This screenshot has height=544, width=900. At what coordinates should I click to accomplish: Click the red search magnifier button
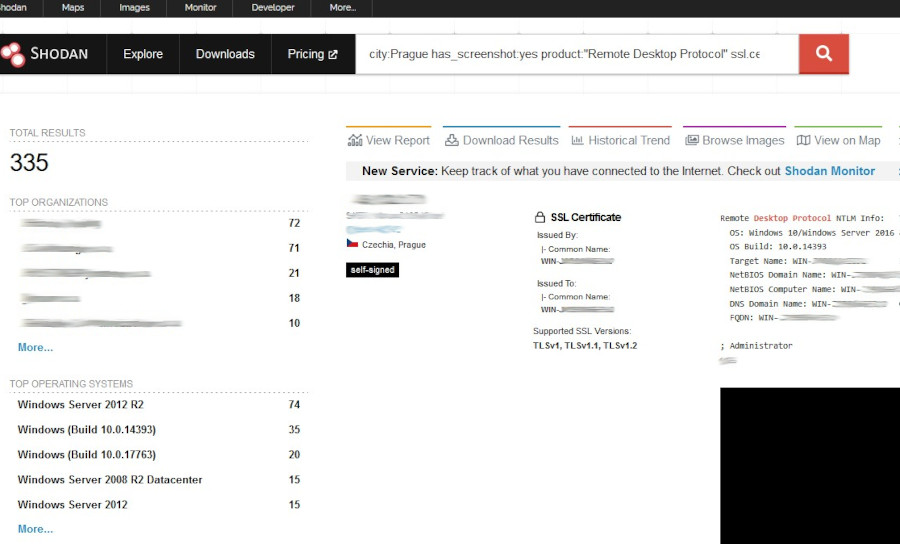pyautogui.click(x=823, y=54)
